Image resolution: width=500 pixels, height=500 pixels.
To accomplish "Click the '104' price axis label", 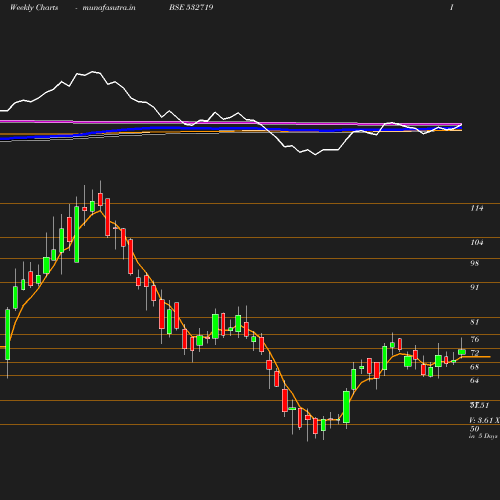I will [x=477, y=243].
